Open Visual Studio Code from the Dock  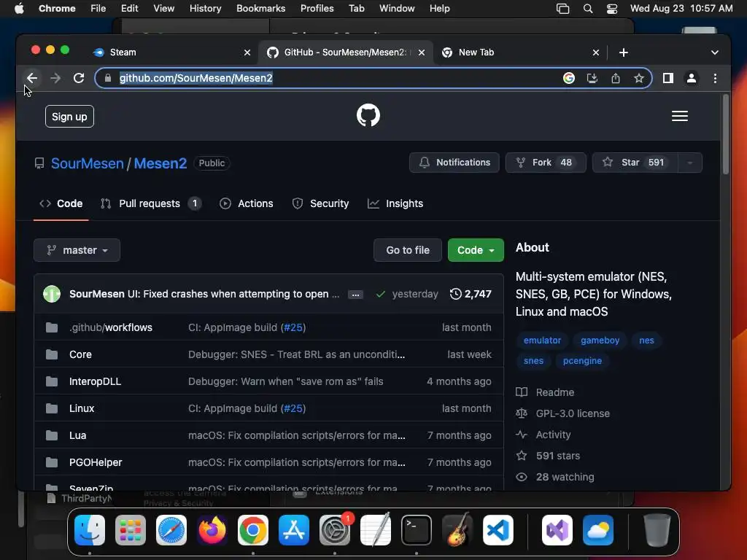coord(498,530)
